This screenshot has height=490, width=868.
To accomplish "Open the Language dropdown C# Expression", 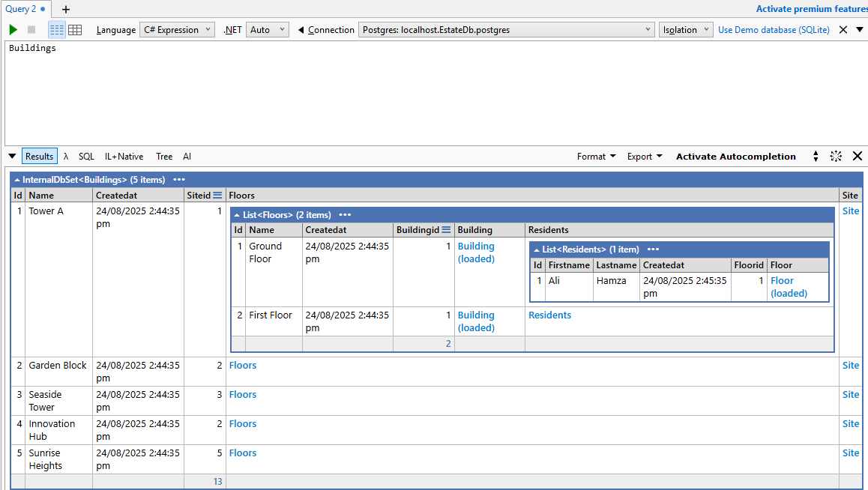I will [177, 30].
